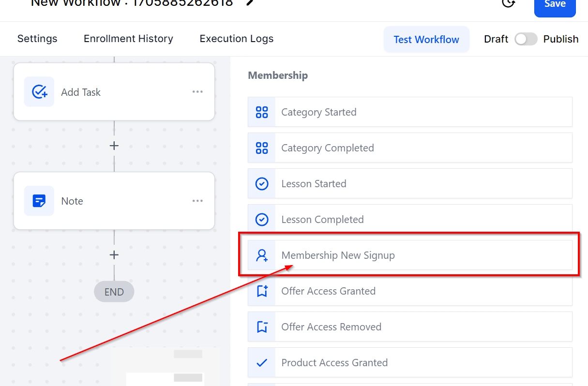Save the workflow
Image resolution: width=588 pixels, height=386 pixels.
coord(555,6)
